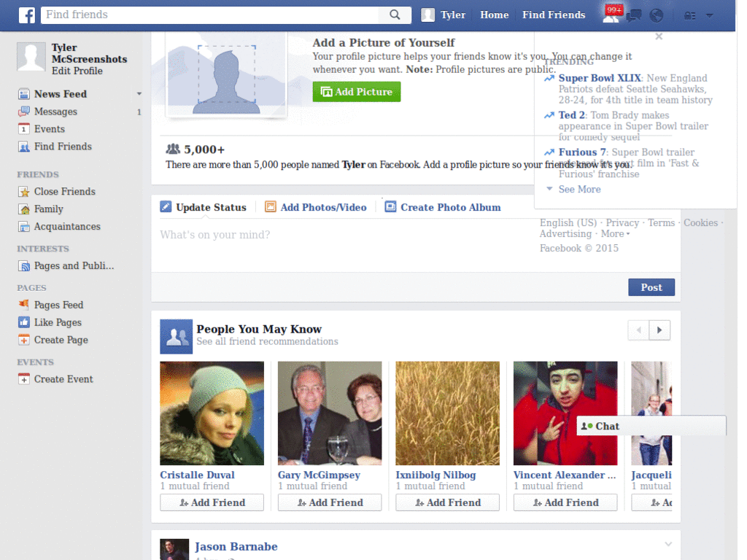This screenshot has width=747, height=560.
Task: Open the News Feed options dropdown arrow
Action: coord(139,94)
